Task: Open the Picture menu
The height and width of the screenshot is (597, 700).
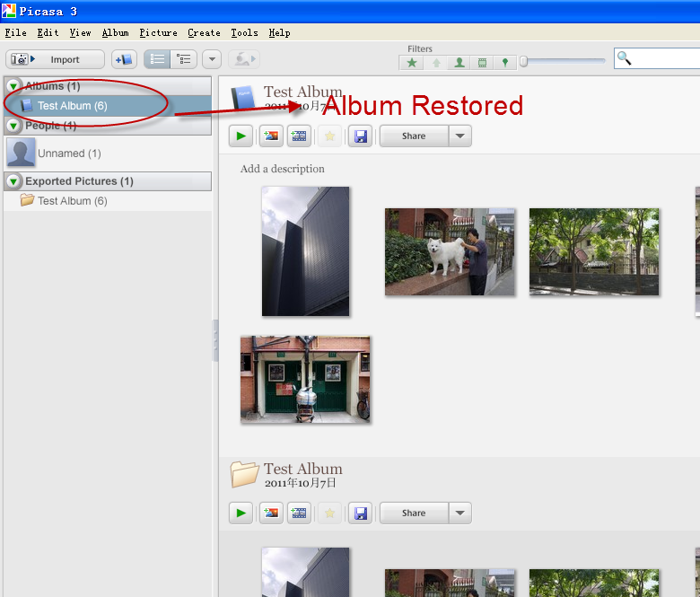Action: pyautogui.click(x=158, y=32)
